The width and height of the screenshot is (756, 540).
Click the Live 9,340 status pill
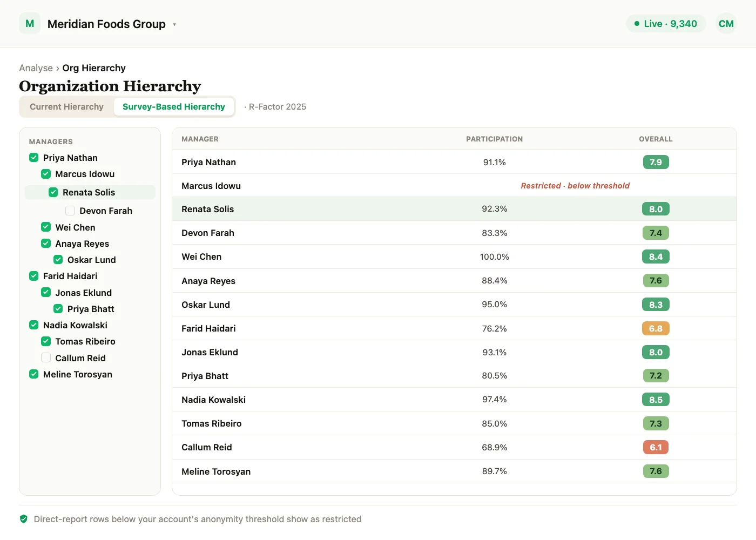tap(666, 24)
